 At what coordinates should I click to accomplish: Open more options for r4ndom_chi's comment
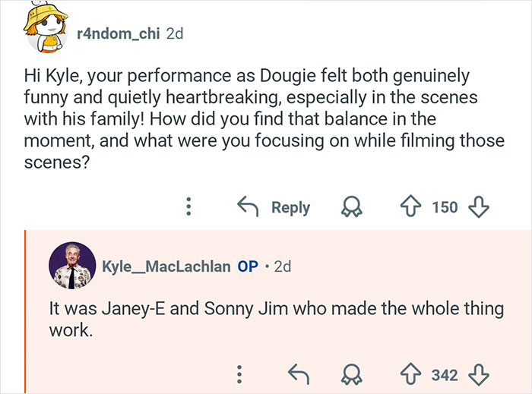click(190, 206)
